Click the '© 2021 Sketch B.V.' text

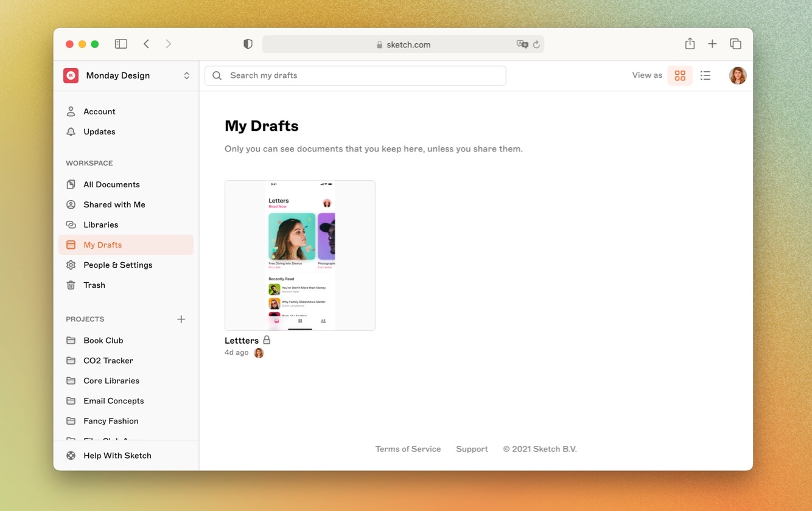point(540,449)
